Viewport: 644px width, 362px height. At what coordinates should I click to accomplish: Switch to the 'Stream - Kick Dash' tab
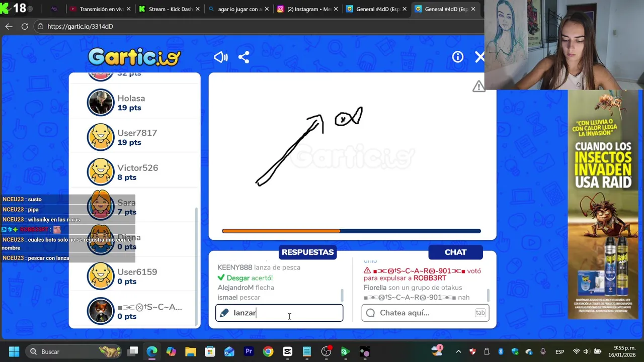point(170,9)
